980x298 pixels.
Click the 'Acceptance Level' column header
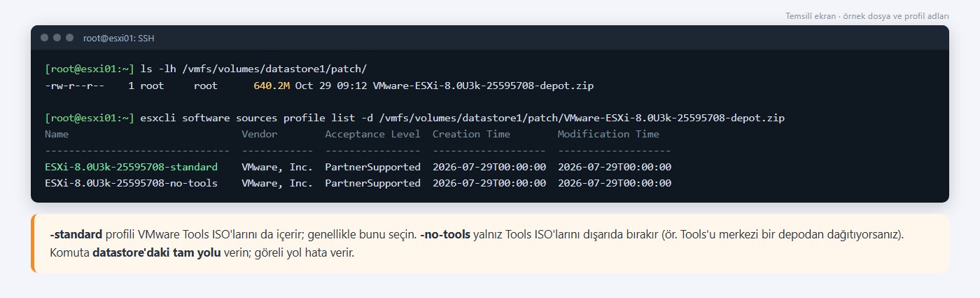(x=373, y=134)
